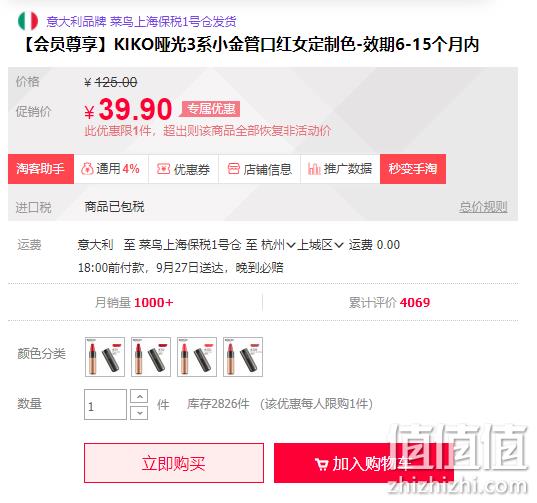Image resolution: width=537 pixels, height=503 pixels.
Task: Click the shop icon next to 店铺信息
Action: [234, 169]
